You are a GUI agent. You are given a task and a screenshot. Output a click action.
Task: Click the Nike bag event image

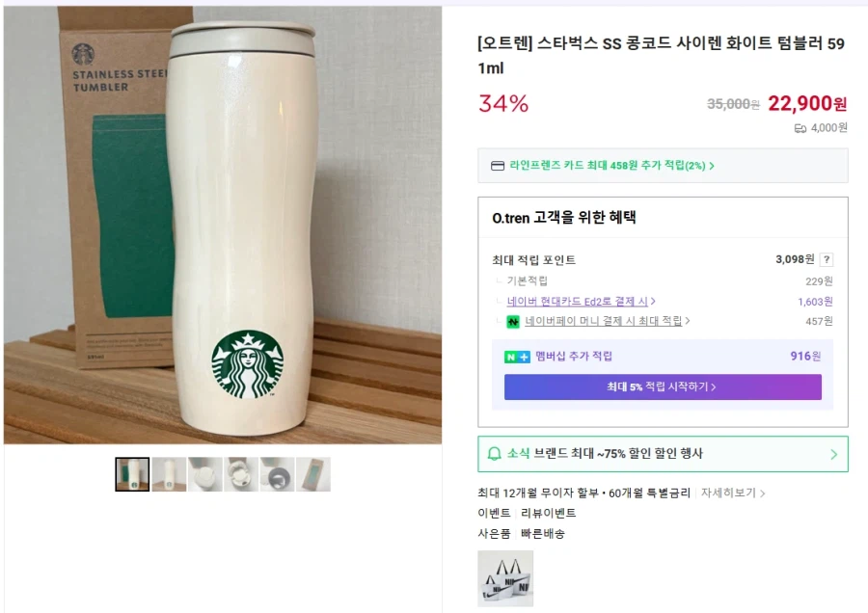505,578
